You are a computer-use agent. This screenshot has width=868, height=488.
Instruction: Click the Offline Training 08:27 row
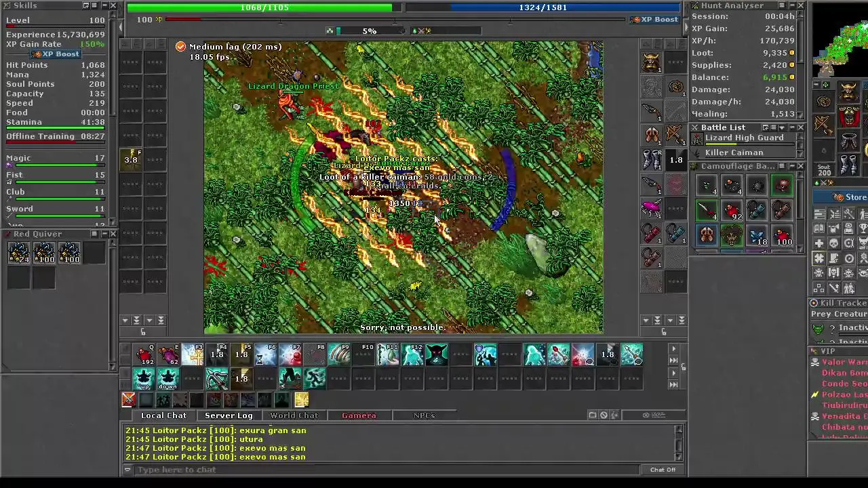pyautogui.click(x=56, y=136)
